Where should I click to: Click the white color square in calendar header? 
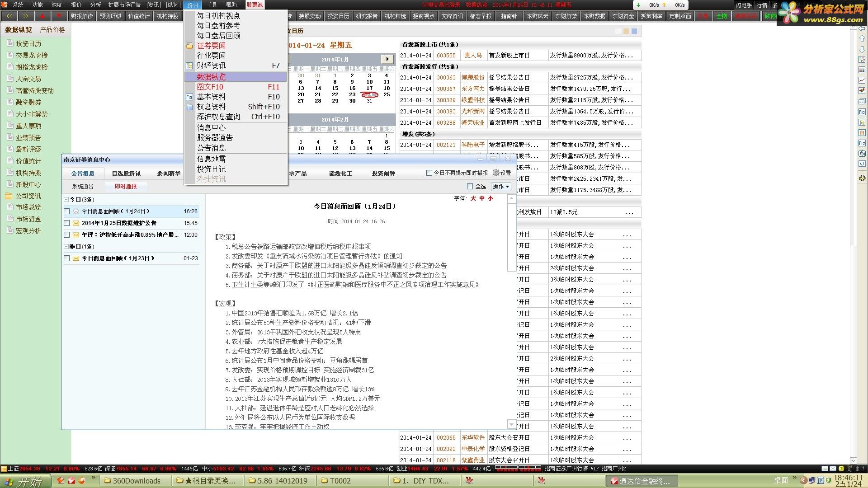pyautogui.click(x=618, y=31)
